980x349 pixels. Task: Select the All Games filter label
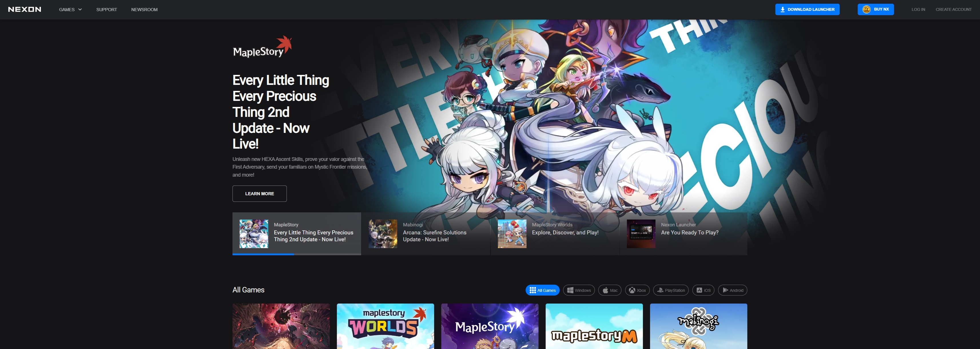click(x=546, y=290)
